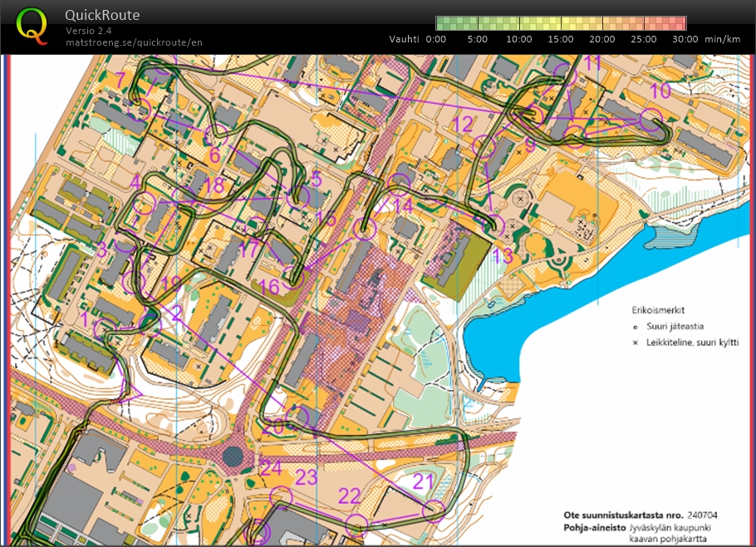
Task: Click the QuickRoute Q logo
Action: tap(32, 26)
